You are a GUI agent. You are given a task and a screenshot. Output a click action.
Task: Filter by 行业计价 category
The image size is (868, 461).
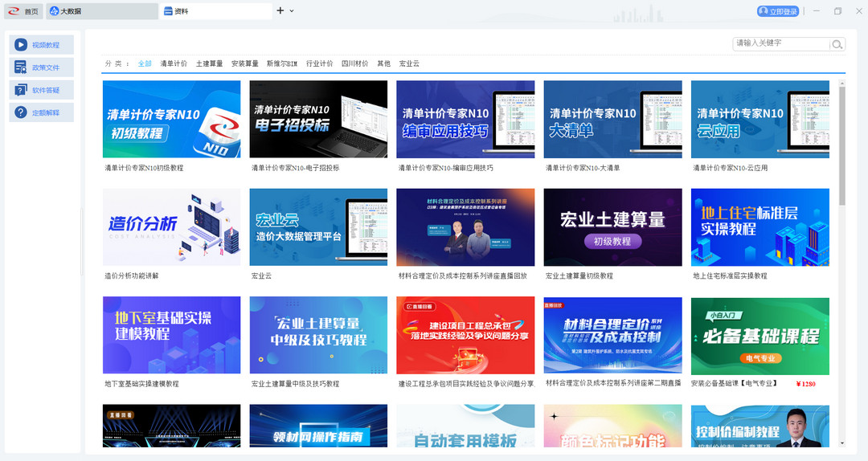[319, 63]
